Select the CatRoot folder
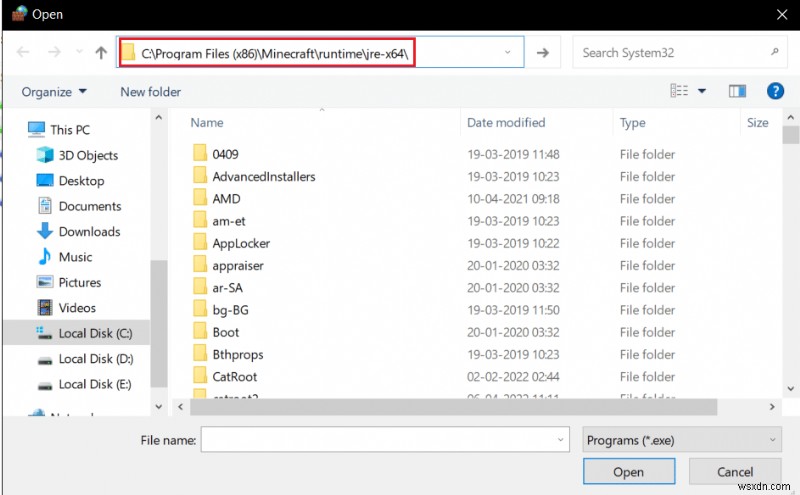The height and width of the screenshot is (495, 800). [235, 377]
